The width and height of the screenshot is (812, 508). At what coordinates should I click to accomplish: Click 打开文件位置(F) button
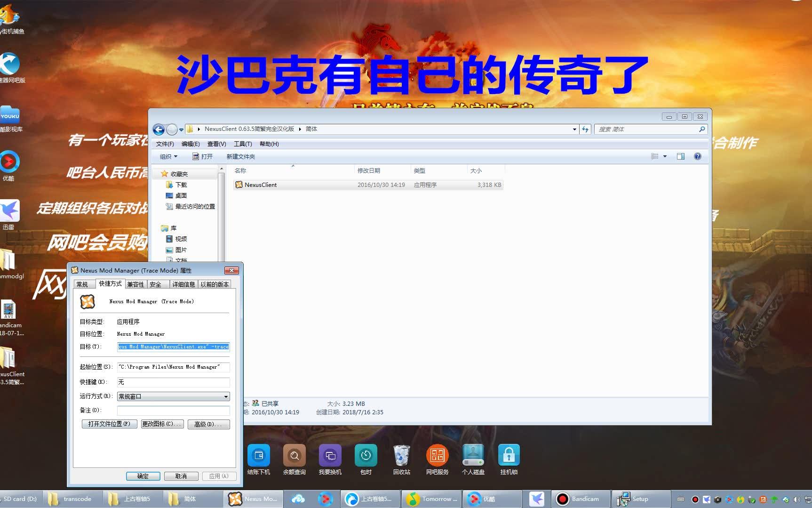(x=109, y=424)
